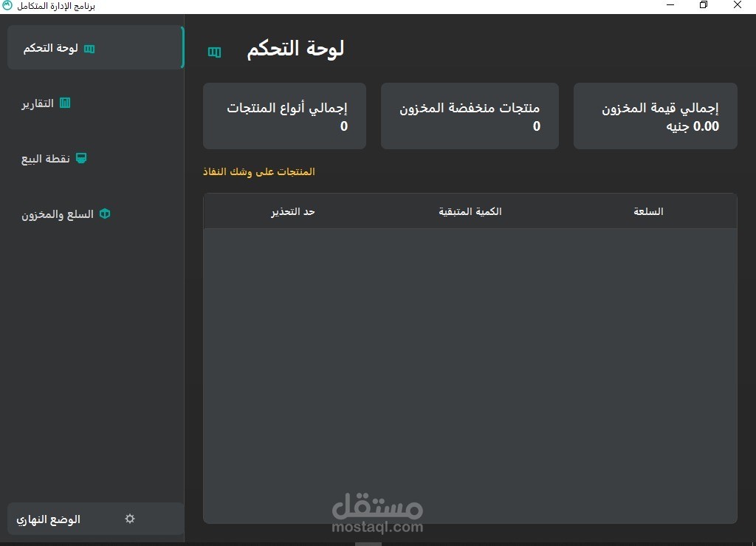Viewport: 756px width, 546px height.
Task: Click the المنتجات على وشك النفاذ heading
Action: click(259, 171)
